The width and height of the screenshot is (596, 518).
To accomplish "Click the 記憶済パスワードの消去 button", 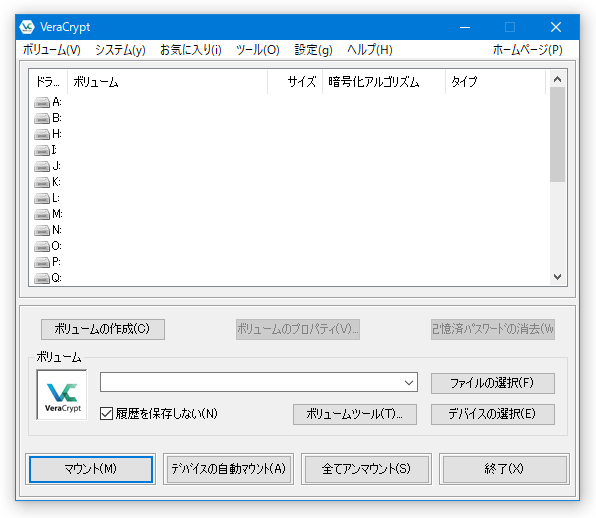I will (x=493, y=329).
